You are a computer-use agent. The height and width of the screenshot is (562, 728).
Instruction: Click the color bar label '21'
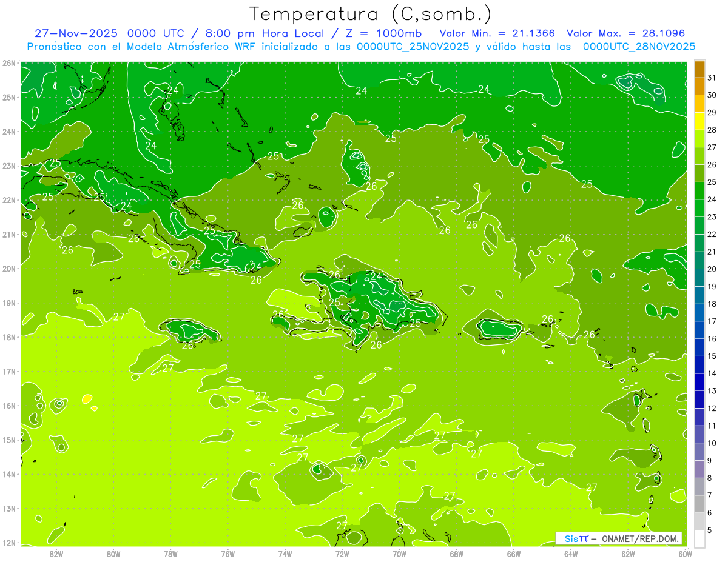coord(712,252)
